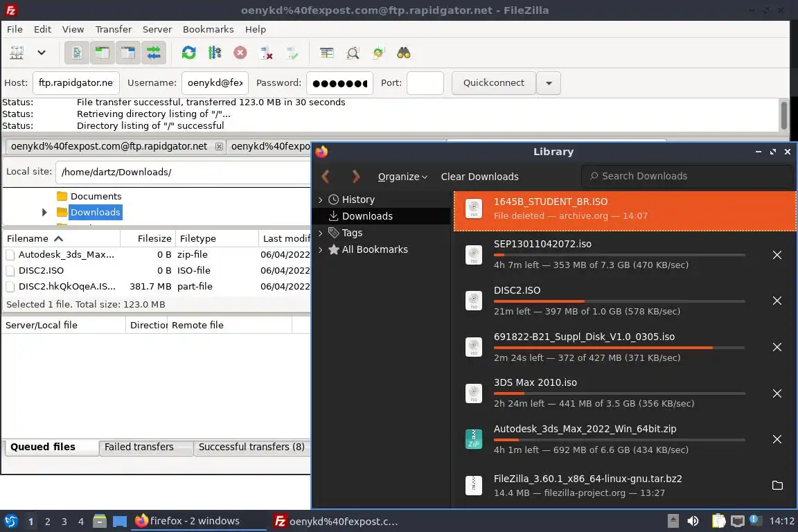798x532 pixels.
Task: Open the Help menu
Action: (256, 29)
